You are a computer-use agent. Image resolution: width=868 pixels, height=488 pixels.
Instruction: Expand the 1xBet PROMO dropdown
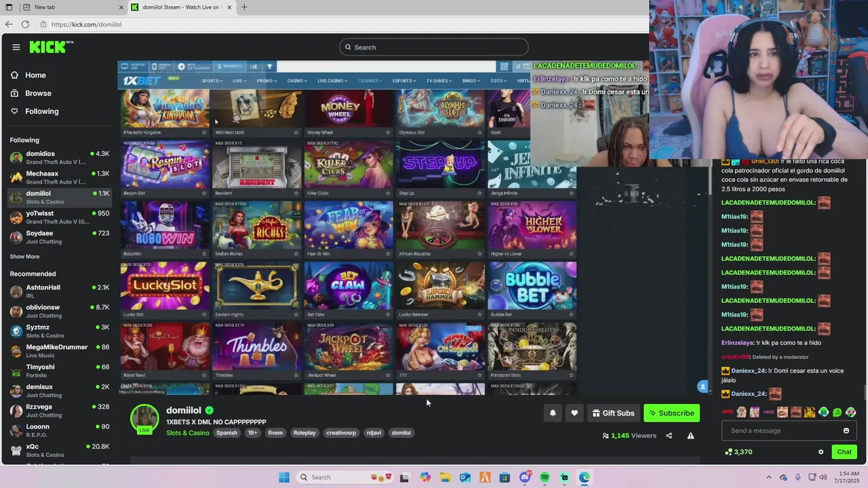click(267, 81)
